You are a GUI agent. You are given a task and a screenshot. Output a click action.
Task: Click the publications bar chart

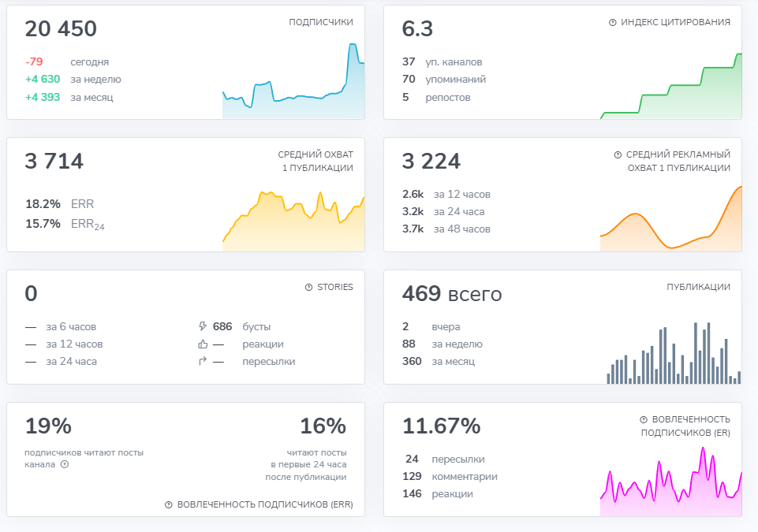pyautogui.click(x=674, y=353)
